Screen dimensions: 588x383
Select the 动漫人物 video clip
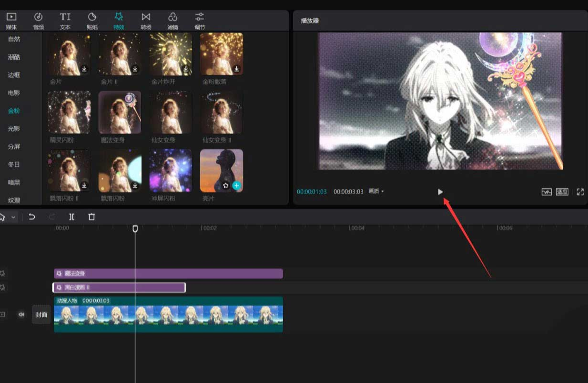coord(168,314)
